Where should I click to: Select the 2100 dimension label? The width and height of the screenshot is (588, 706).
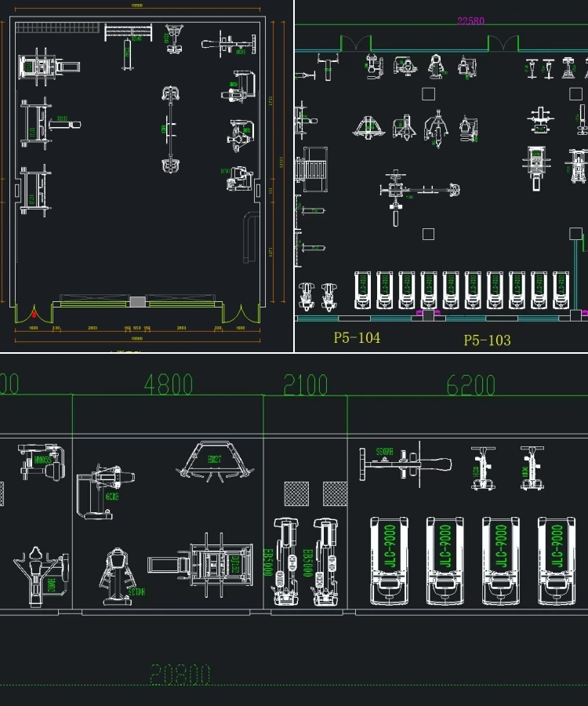[306, 385]
